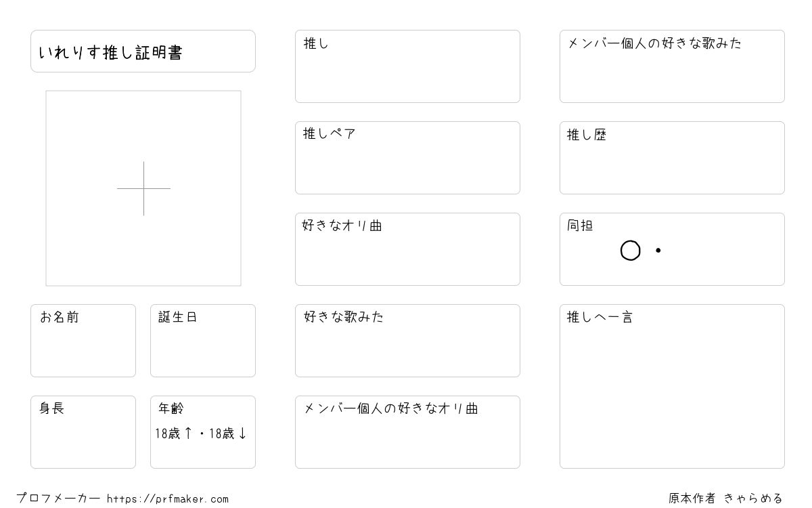
Task: Click the いれりす推し証明書 title box
Action: tap(143, 51)
